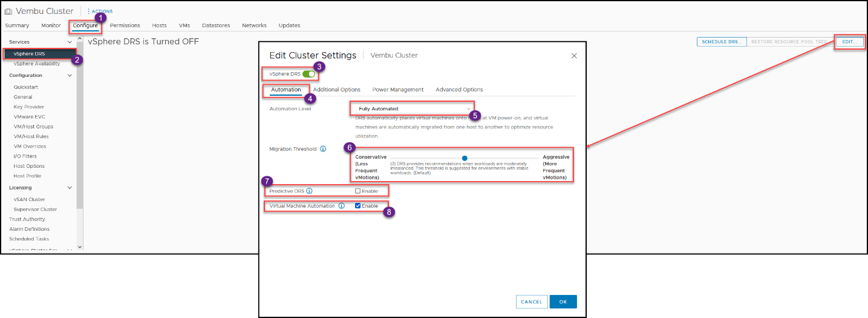Select the Automation tab in dialog

tap(286, 90)
